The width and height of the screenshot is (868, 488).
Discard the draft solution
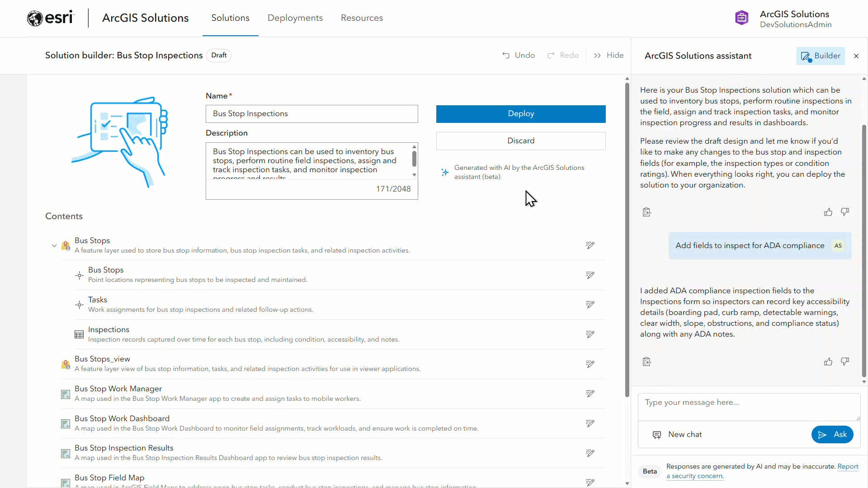[x=521, y=141]
